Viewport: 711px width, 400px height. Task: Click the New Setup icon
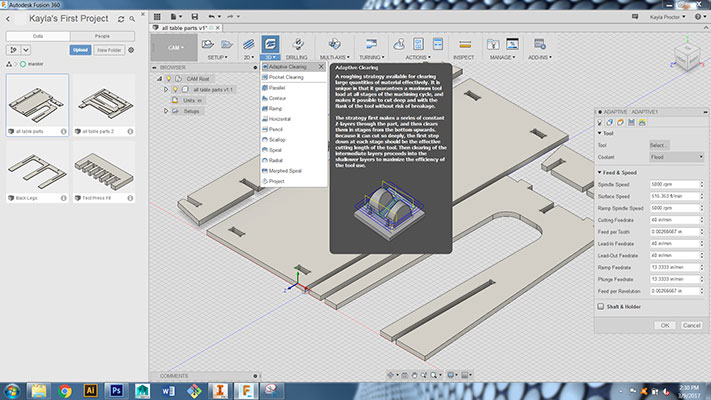[x=208, y=44]
